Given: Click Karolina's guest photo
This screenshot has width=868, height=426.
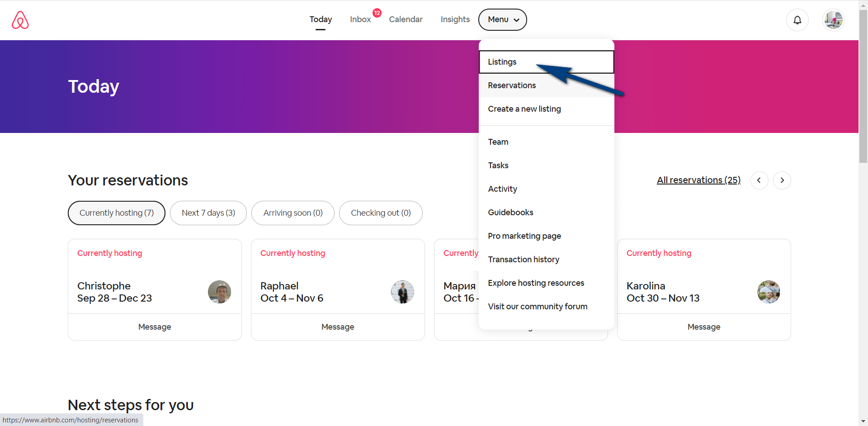Looking at the screenshot, I should tap(769, 292).
